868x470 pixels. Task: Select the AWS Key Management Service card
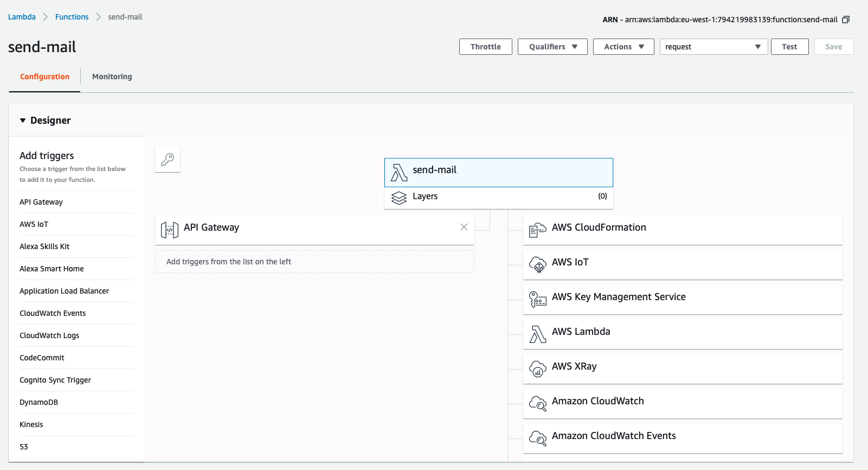click(683, 300)
